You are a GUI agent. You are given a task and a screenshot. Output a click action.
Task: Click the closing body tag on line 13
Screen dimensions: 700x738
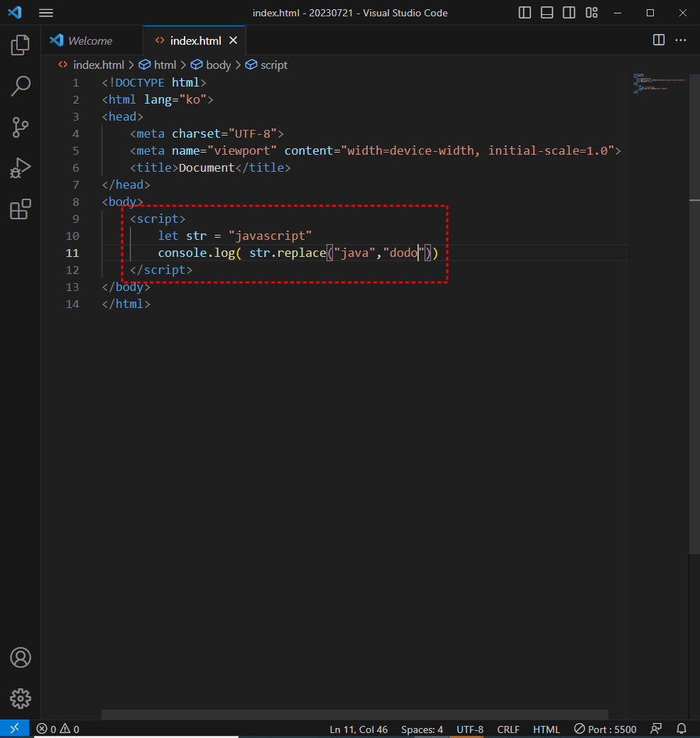point(126,287)
